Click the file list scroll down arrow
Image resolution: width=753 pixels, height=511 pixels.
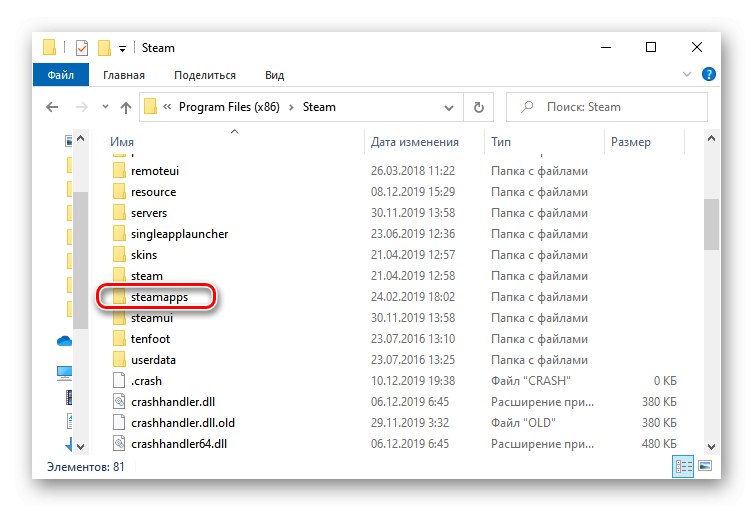[x=712, y=447]
